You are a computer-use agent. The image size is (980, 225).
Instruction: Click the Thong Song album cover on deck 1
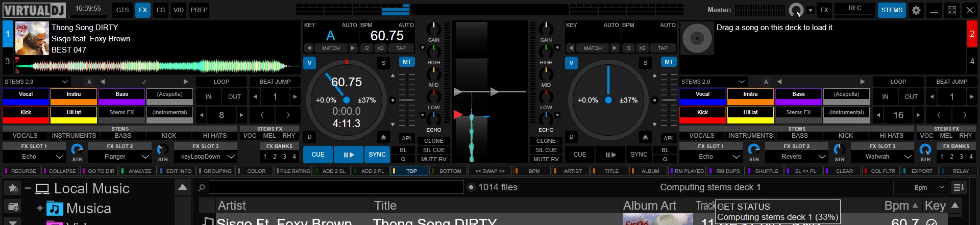[x=32, y=38]
